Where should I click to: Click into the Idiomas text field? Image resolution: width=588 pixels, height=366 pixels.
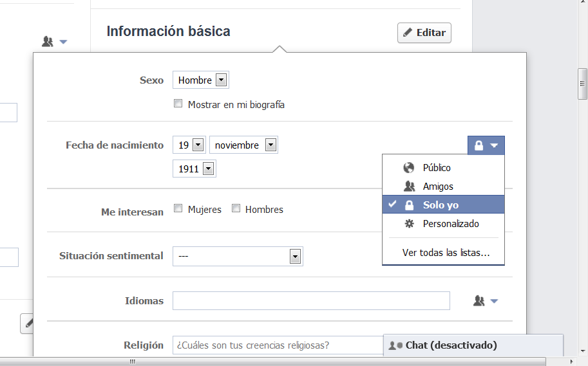[x=311, y=300]
